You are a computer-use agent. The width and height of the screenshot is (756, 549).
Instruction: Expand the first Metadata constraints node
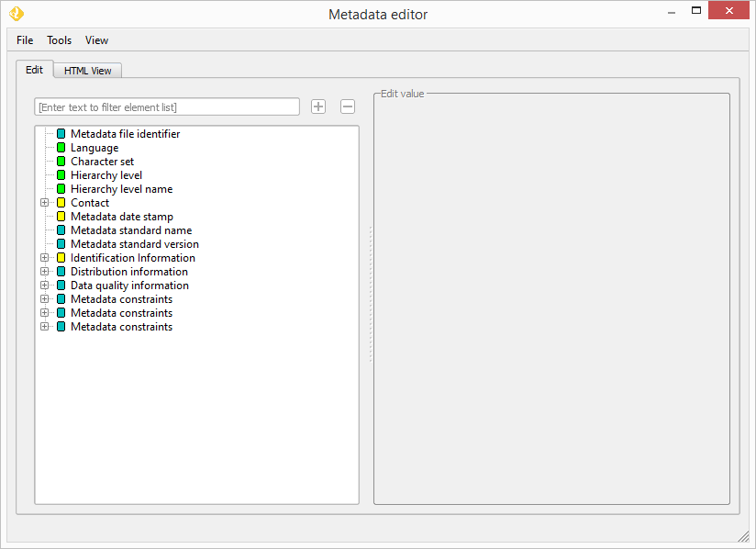[x=45, y=298]
